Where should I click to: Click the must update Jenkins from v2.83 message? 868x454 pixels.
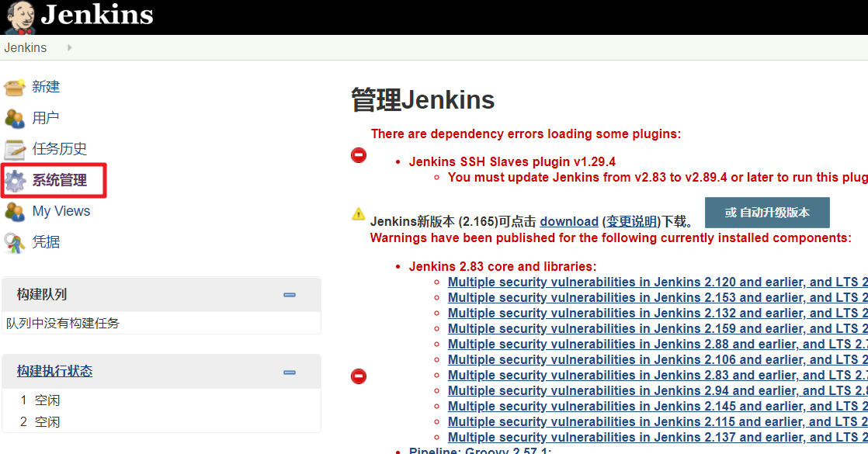coord(658,177)
